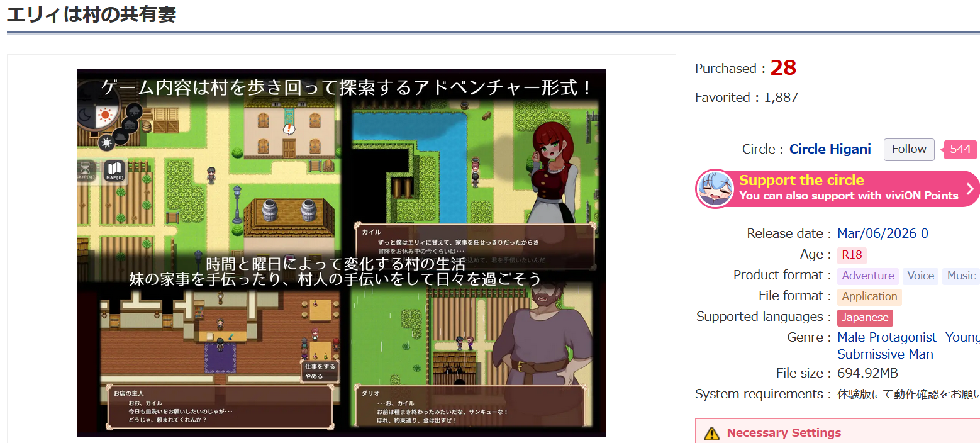Click the purchased count 28
Image resolution: width=980 pixels, height=443 pixels.
[783, 68]
